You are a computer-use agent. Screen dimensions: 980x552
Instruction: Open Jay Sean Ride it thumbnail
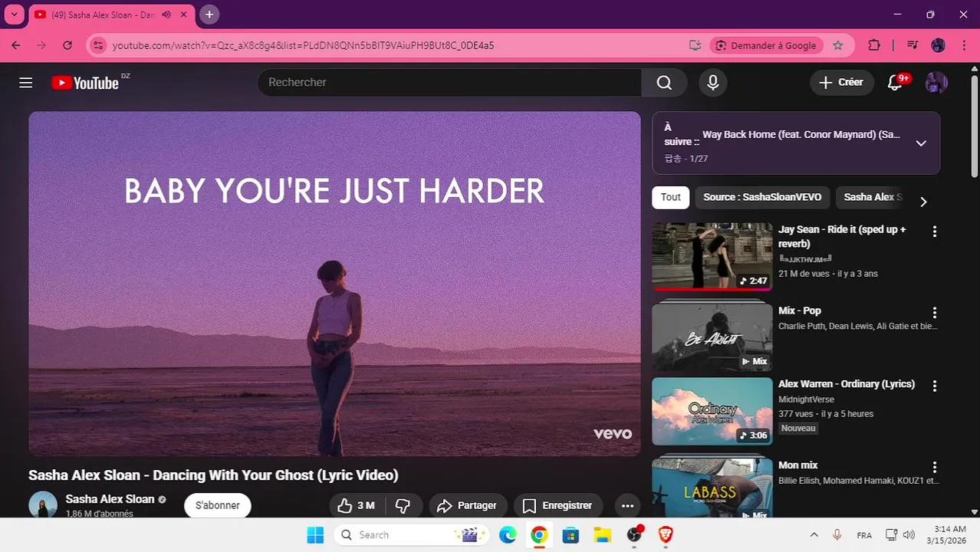pos(712,257)
